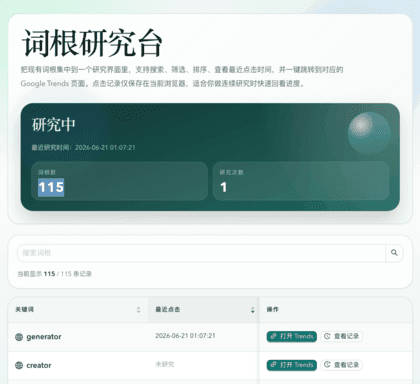Sort by the 关键词 column arrows
Viewport: 420px width, 384px height.
click(x=138, y=310)
